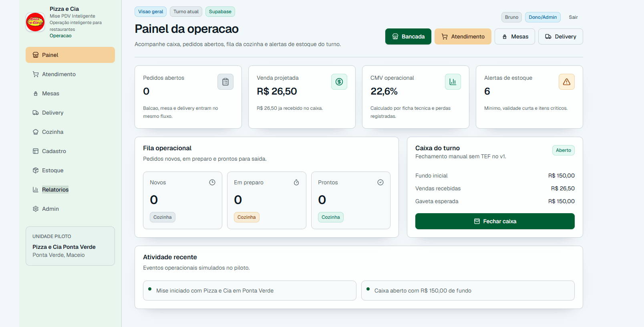Click the Delivery button in header
644x327 pixels.
[561, 36]
